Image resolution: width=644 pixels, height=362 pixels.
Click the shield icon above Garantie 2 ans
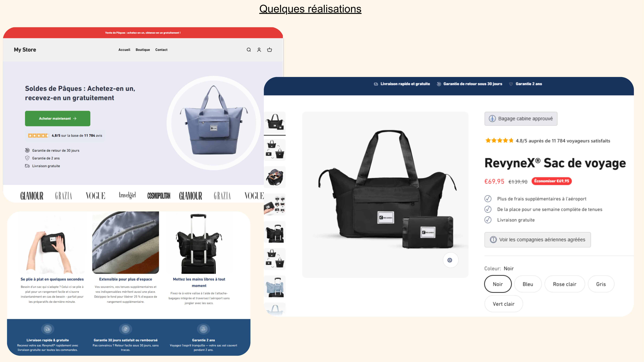point(204,329)
